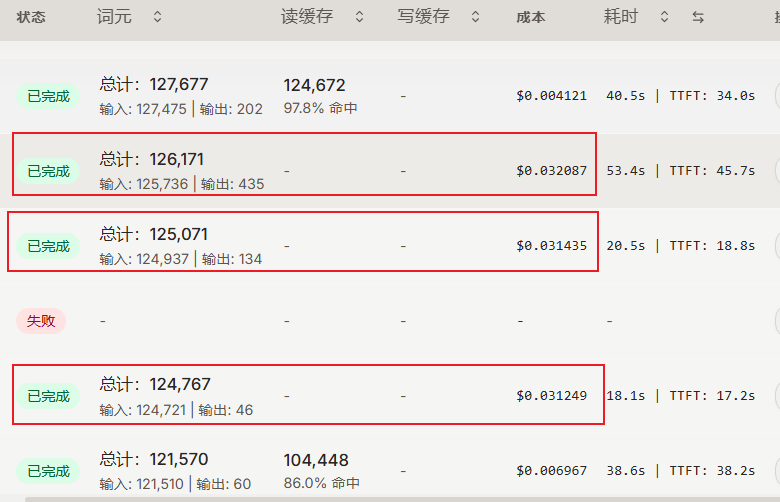Click the 53.4s duration cell
The height and width of the screenshot is (502, 780).
[625, 171]
